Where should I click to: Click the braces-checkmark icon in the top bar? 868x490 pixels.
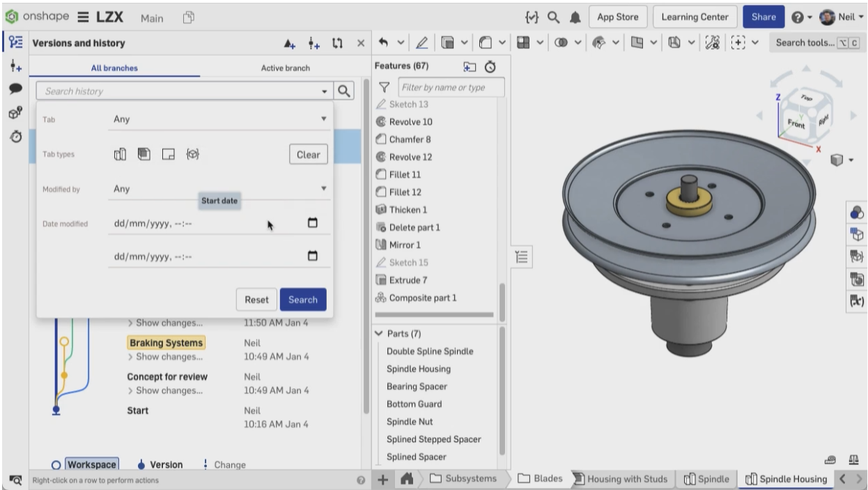pyautogui.click(x=531, y=17)
